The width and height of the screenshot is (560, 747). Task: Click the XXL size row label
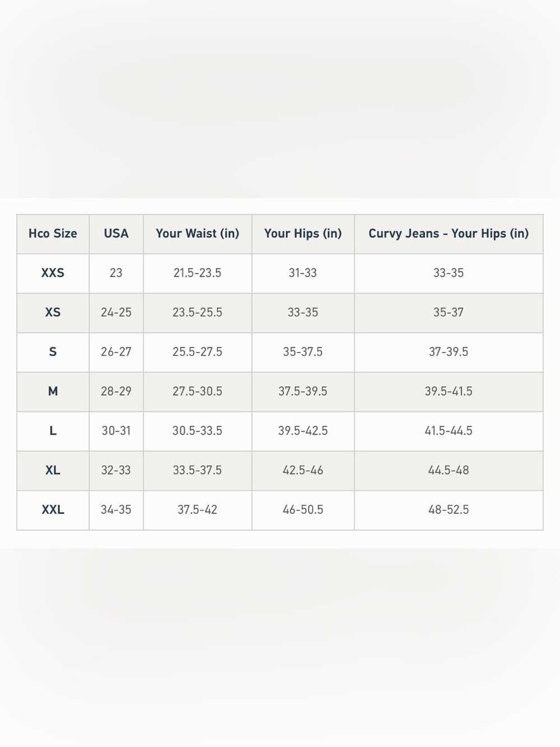click(x=53, y=511)
